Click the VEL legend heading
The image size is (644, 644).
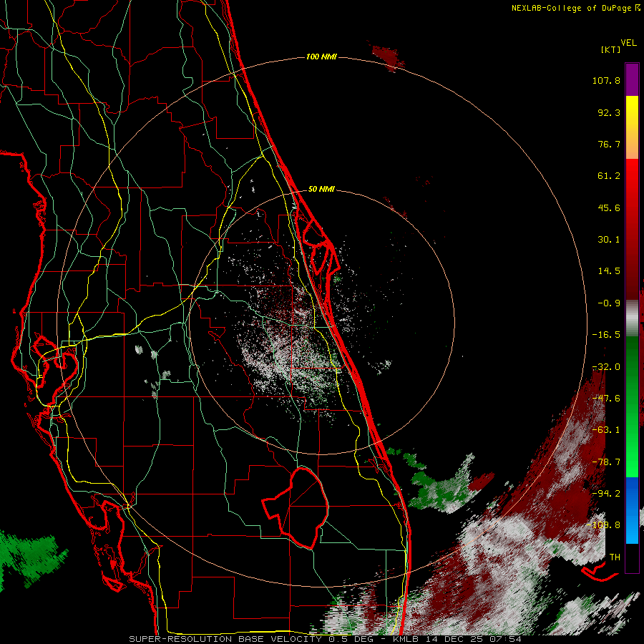point(628,43)
